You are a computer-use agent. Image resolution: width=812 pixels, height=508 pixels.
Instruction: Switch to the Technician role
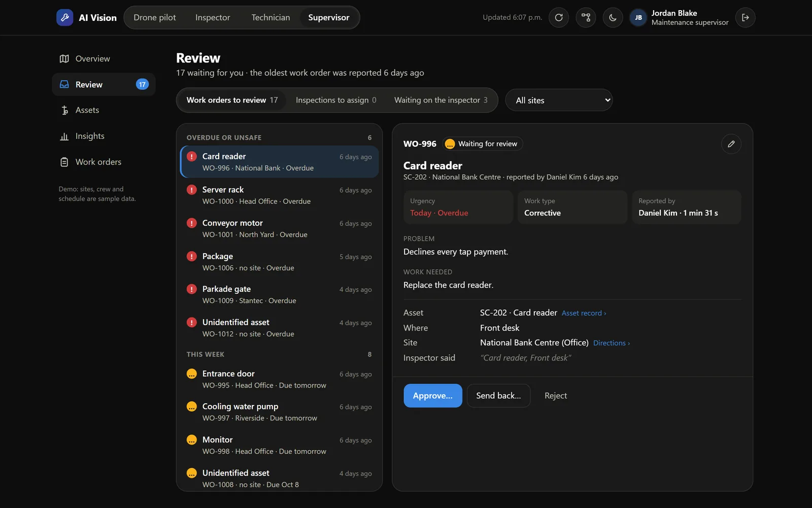(270, 17)
